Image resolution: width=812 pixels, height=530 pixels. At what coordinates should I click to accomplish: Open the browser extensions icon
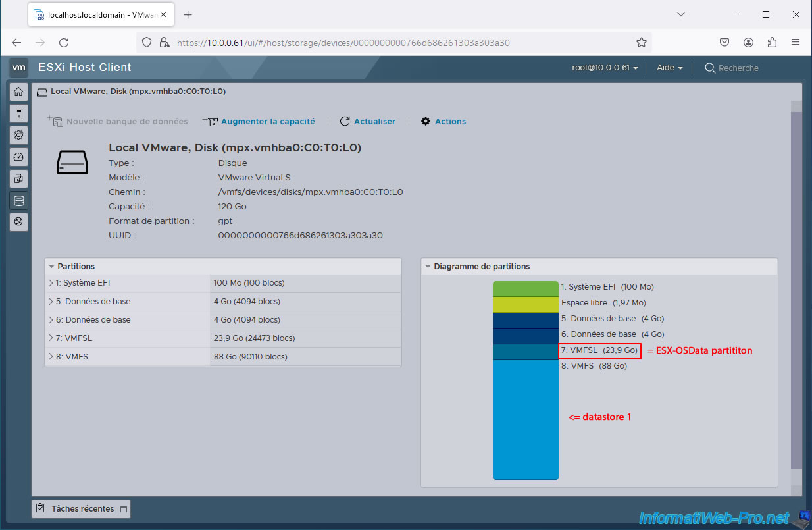(x=772, y=43)
